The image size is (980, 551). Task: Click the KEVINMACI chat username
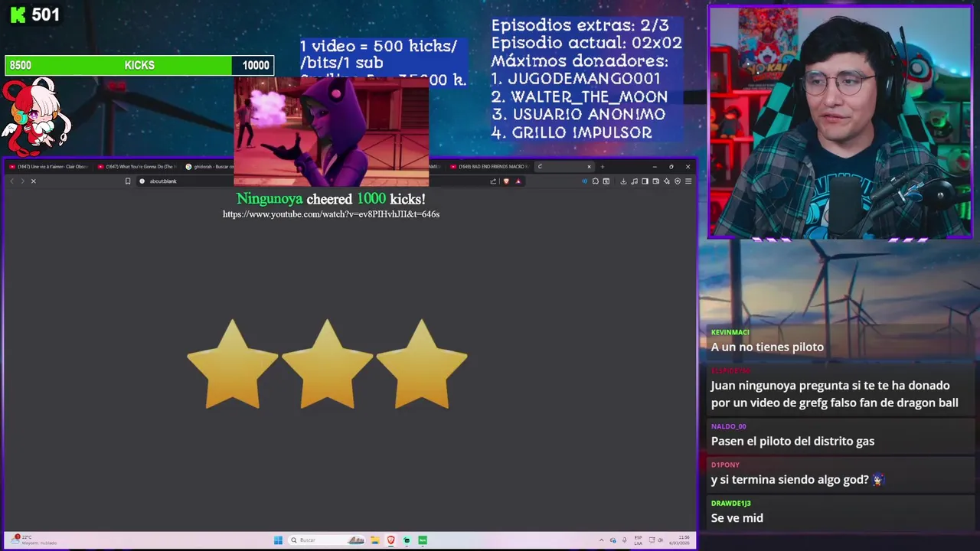[x=730, y=332]
